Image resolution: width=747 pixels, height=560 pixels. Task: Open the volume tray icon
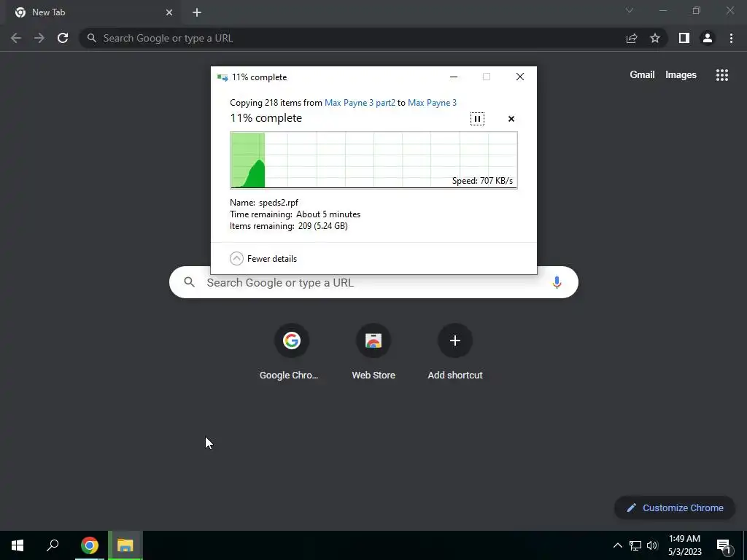point(652,545)
